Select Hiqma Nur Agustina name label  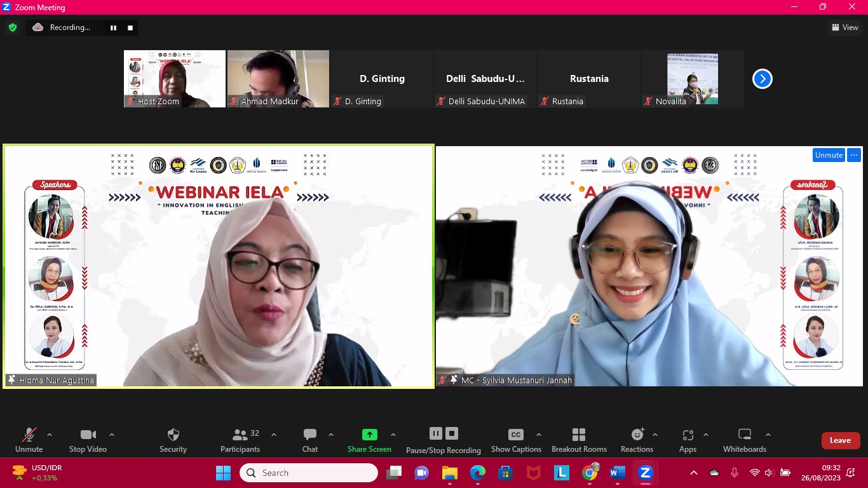coord(51,380)
